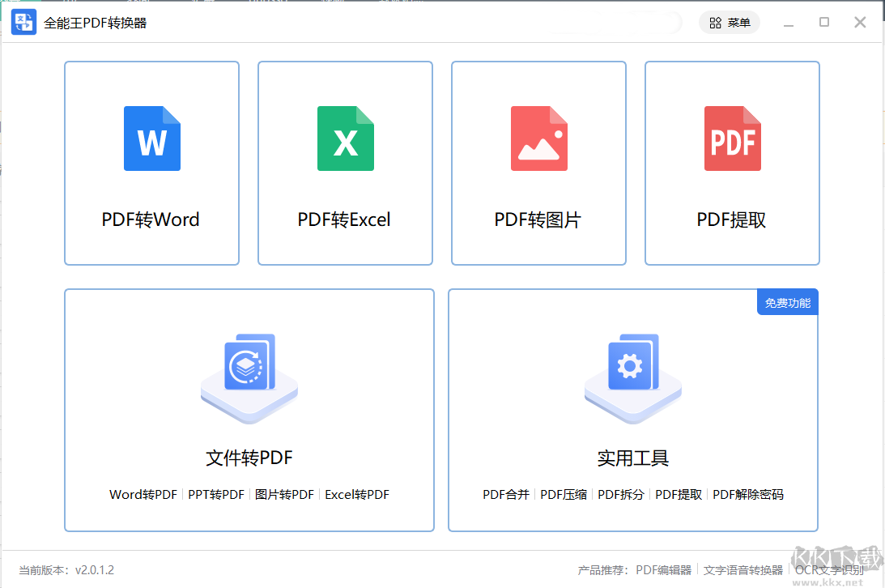
Task: Click the 免费功能 tab on 实用工具 card
Action: 786,301
